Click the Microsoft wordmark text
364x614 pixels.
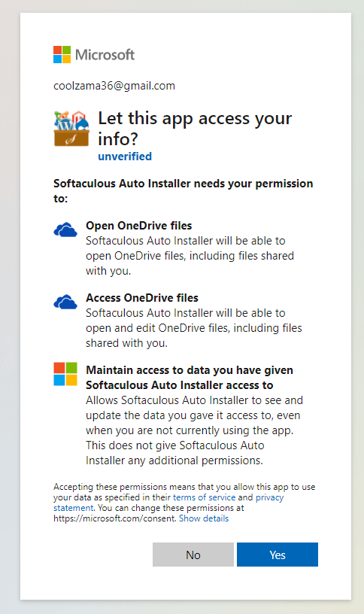(x=105, y=54)
